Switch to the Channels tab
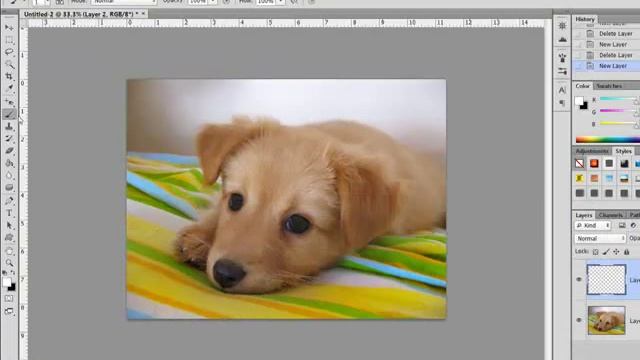 (611, 215)
